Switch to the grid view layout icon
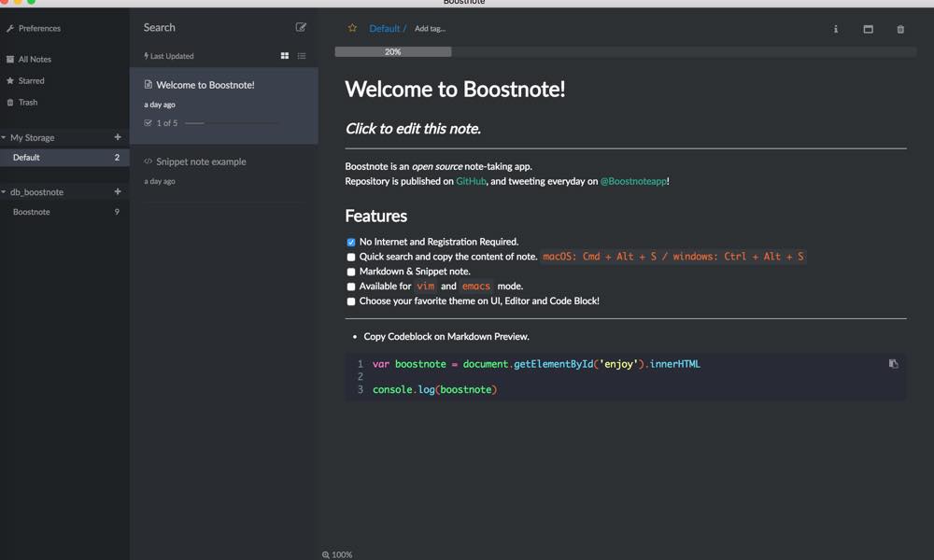The width and height of the screenshot is (934, 560). pos(285,56)
